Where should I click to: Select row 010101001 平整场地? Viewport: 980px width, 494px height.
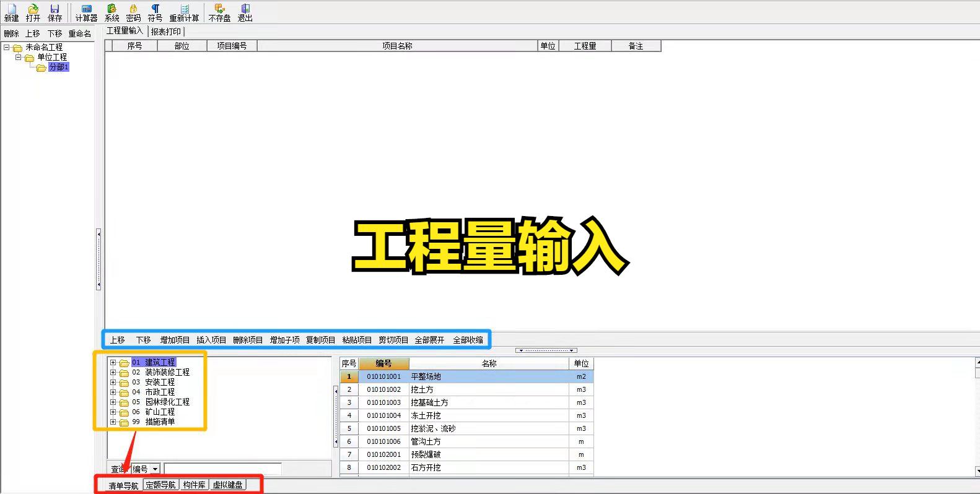(466, 376)
